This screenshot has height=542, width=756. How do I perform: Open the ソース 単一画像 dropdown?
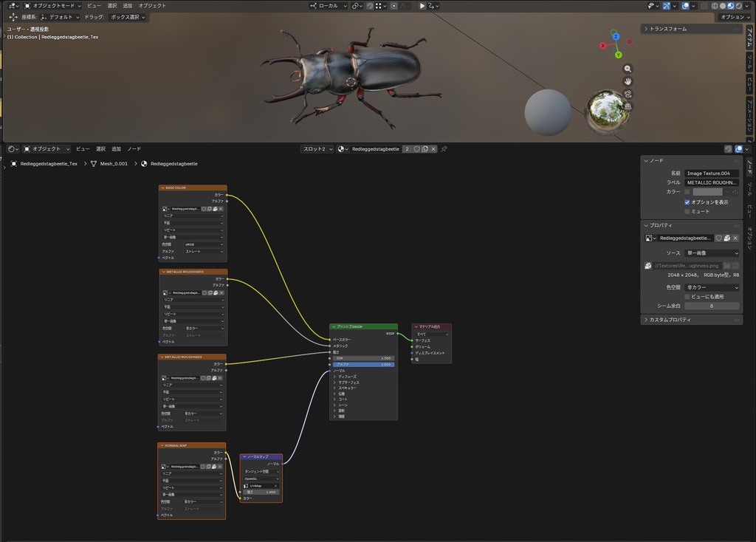712,253
